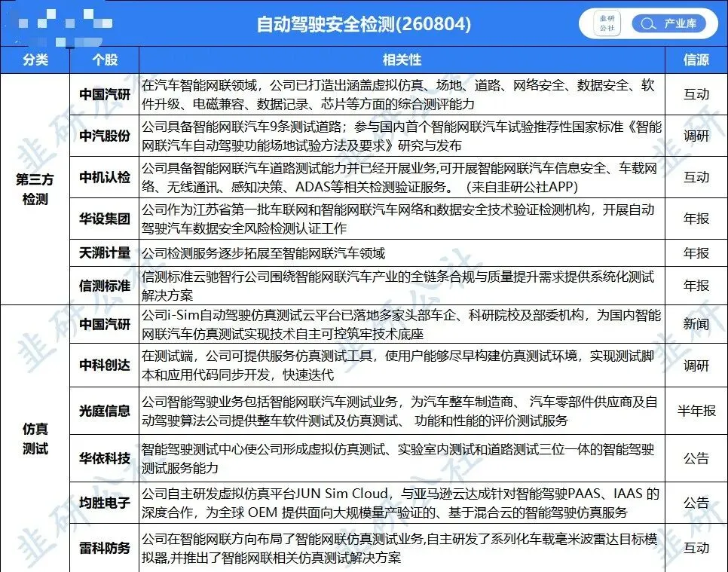728x572 pixels.
Task: Click text 公司检测服务逐步拓展至智能网联汽车领域
Action: point(263,253)
